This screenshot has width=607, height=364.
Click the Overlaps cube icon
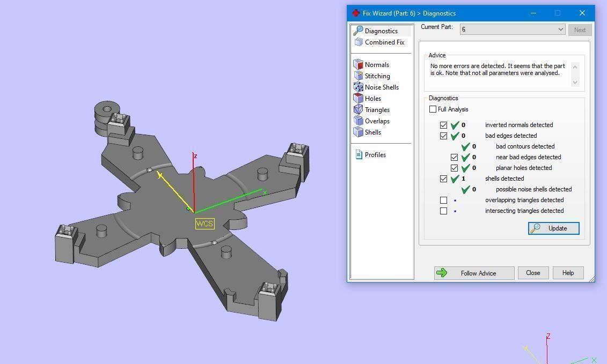(358, 120)
